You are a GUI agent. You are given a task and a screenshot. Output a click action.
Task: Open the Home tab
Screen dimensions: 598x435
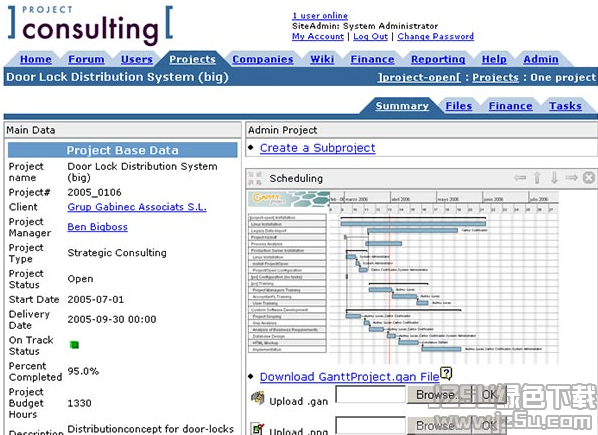(x=36, y=59)
